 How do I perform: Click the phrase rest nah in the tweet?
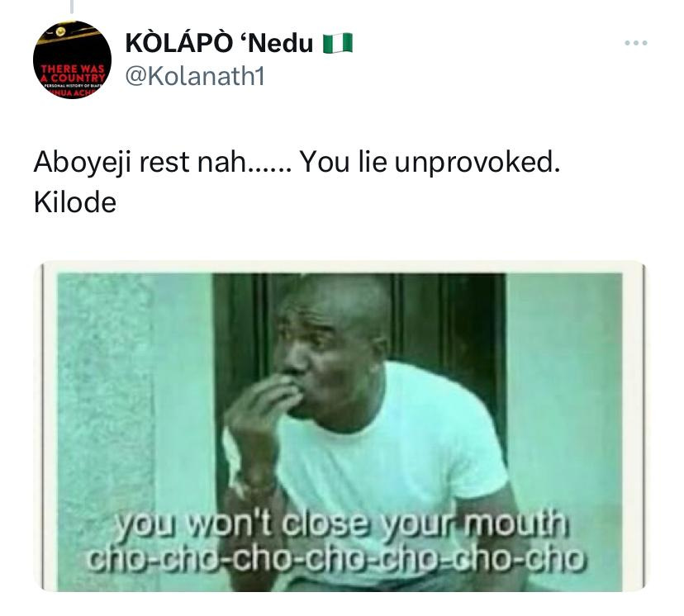192,162
